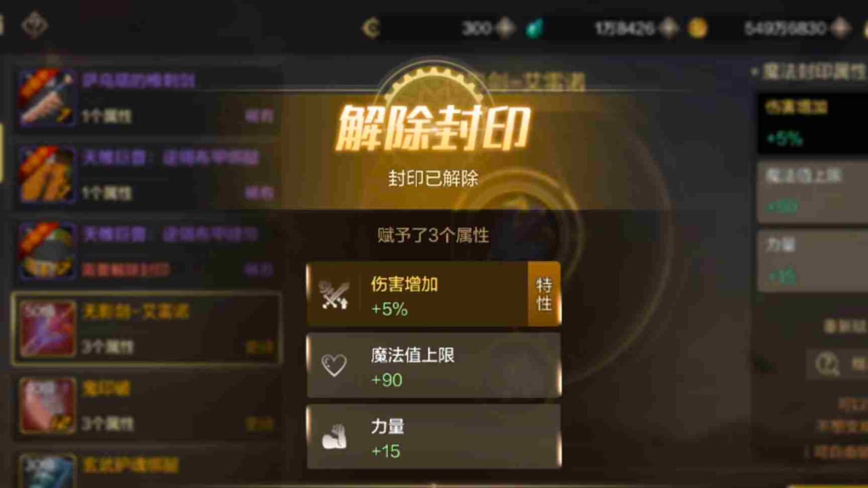Click the gold C currency icon
The height and width of the screenshot is (488, 868).
pyautogui.click(x=370, y=28)
